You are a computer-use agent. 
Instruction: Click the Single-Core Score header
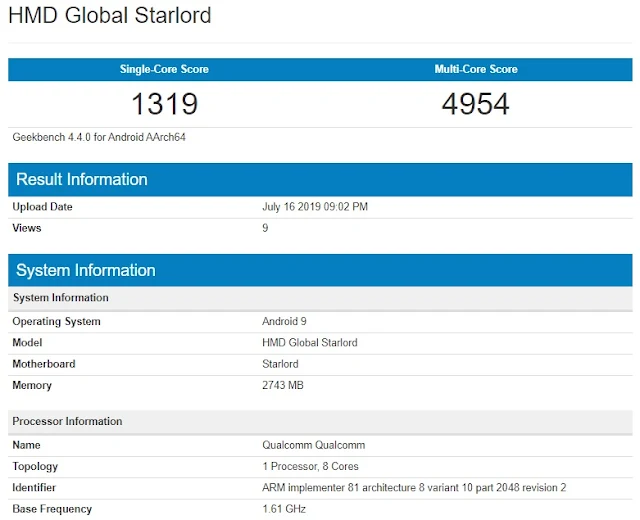tap(164, 69)
